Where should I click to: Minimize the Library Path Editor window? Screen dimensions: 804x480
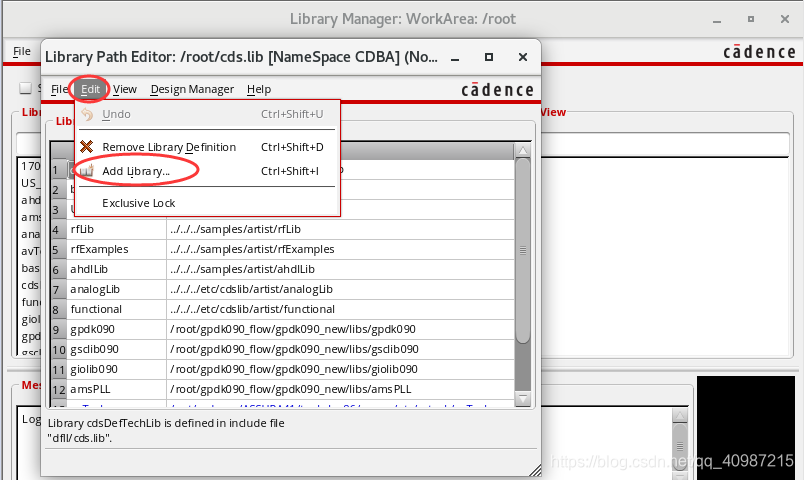(453, 57)
